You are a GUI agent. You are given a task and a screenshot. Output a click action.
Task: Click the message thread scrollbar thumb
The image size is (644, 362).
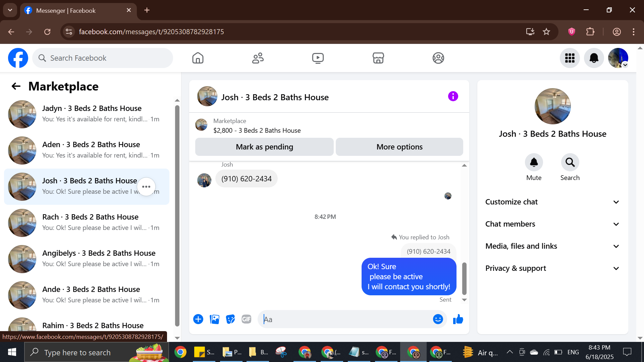coord(464,279)
